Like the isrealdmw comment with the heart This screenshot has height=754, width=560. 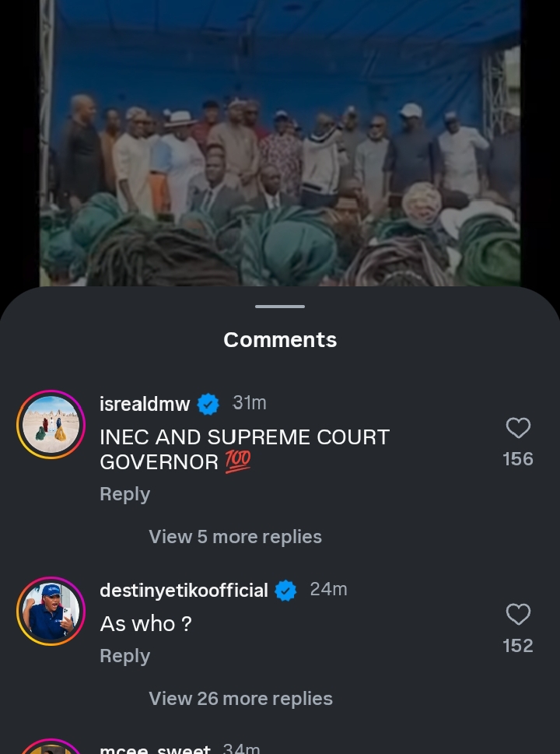[x=518, y=428]
